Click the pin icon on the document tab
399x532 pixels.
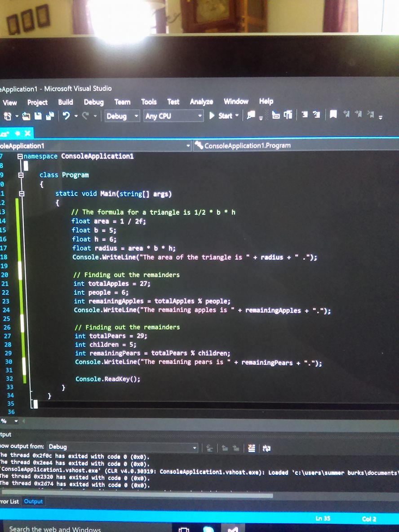[17, 133]
